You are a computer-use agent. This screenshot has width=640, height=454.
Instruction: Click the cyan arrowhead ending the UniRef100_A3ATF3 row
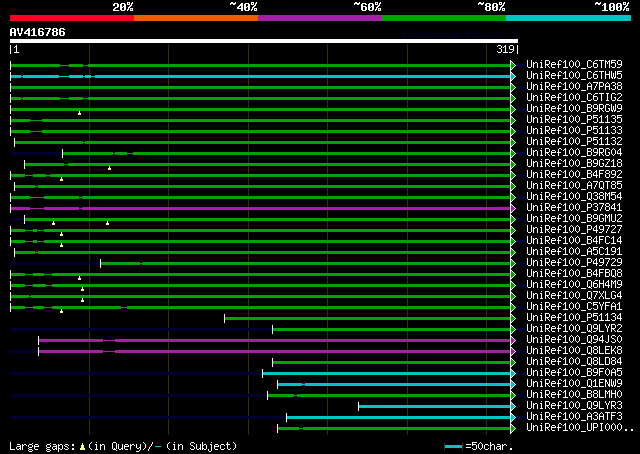click(513, 417)
